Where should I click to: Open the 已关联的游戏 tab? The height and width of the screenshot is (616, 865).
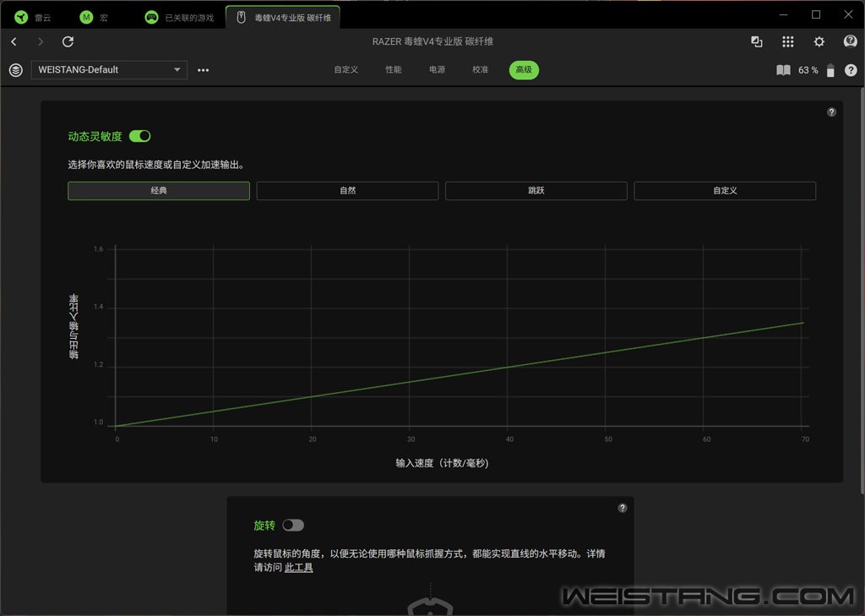(x=179, y=18)
